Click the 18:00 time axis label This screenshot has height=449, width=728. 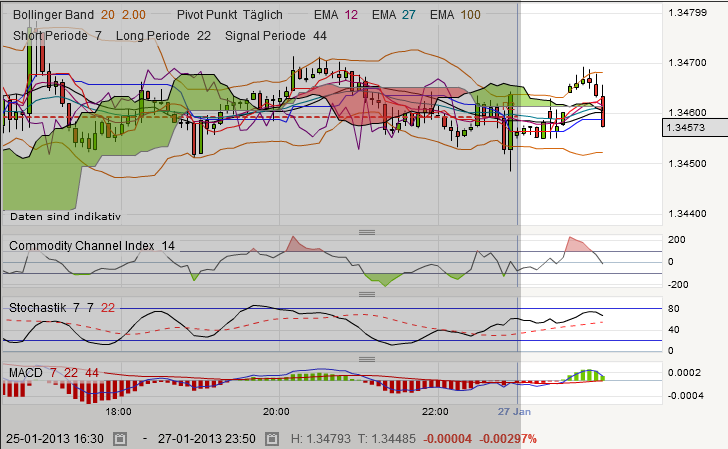point(118,411)
